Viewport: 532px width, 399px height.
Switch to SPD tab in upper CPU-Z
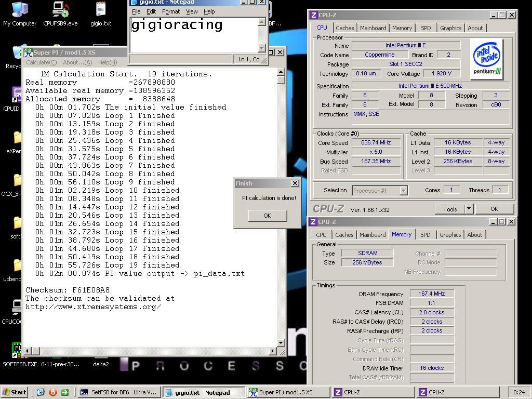pos(426,28)
